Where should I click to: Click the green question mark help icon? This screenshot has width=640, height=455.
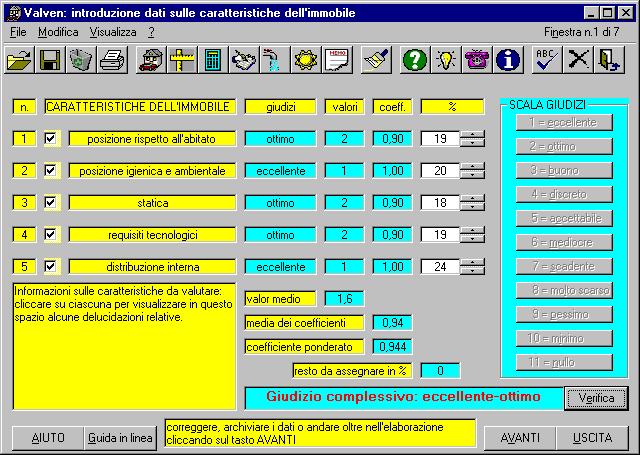click(x=415, y=60)
